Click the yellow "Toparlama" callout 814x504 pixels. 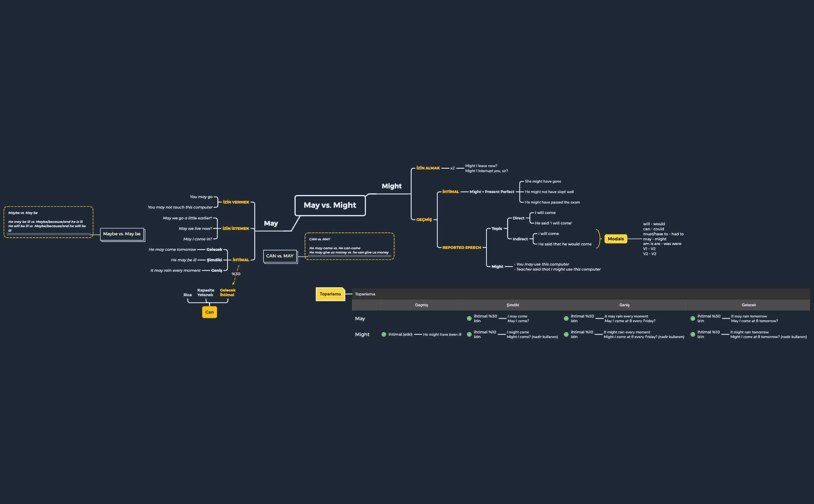pyautogui.click(x=330, y=294)
